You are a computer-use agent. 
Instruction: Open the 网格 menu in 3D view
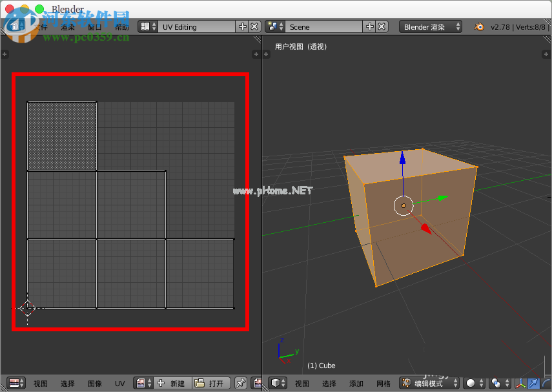pos(383,383)
